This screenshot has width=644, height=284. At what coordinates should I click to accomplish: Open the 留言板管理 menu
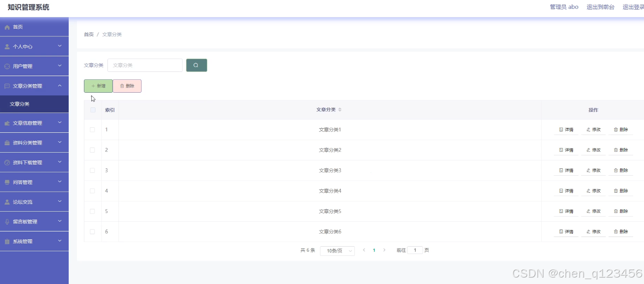point(34,222)
